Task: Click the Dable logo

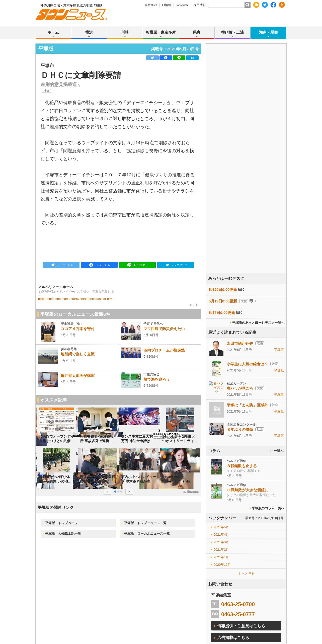Action: click(x=193, y=492)
